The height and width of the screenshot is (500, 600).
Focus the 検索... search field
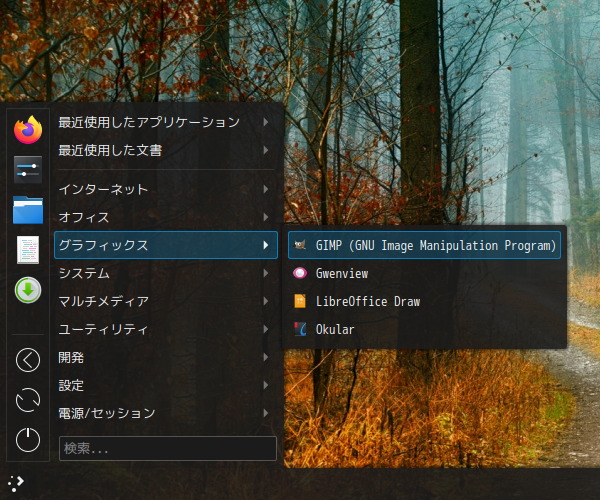pyautogui.click(x=168, y=448)
